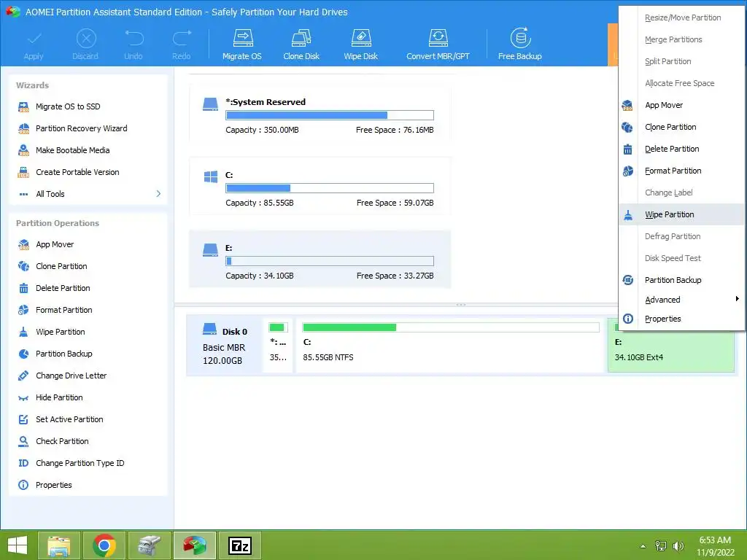Image resolution: width=747 pixels, height=560 pixels.
Task: Launch Free Backup from the toolbar
Action: click(x=519, y=44)
